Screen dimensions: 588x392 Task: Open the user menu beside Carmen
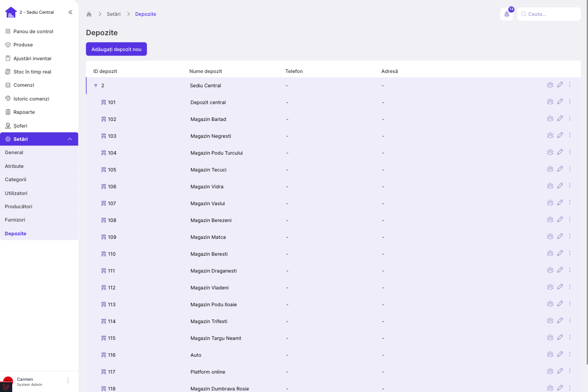tap(68, 381)
